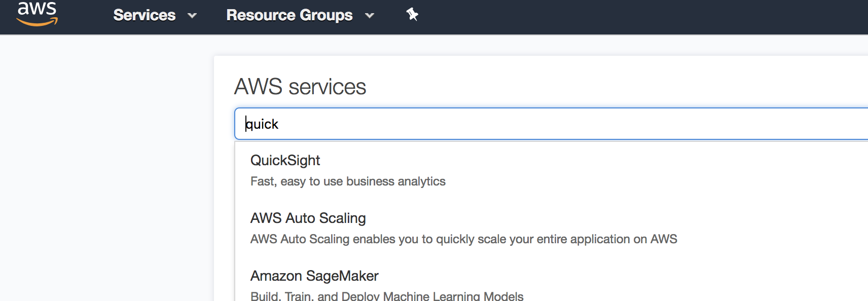Viewport: 868px width, 301px height.
Task: Open the Services menu label
Action: coord(144,15)
